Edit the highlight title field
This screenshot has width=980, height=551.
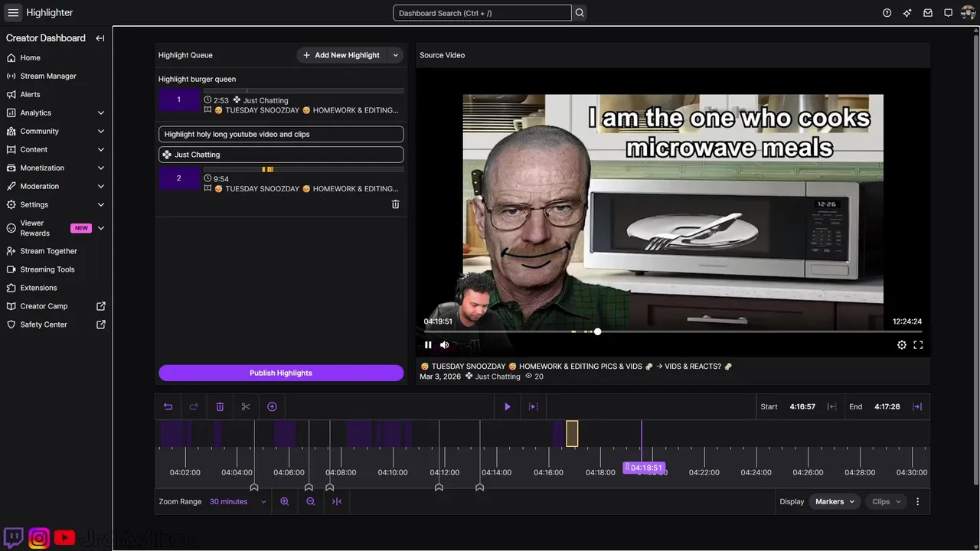pyautogui.click(x=281, y=134)
